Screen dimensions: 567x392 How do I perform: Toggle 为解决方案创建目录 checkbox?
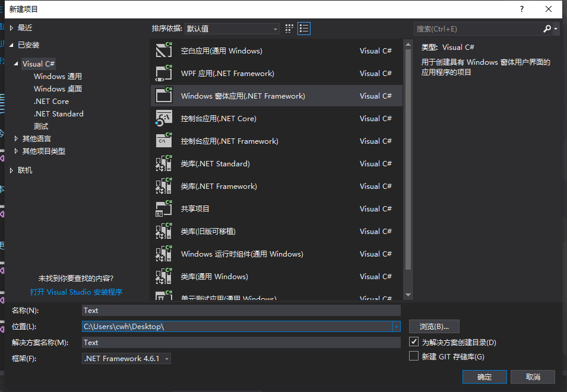point(414,342)
